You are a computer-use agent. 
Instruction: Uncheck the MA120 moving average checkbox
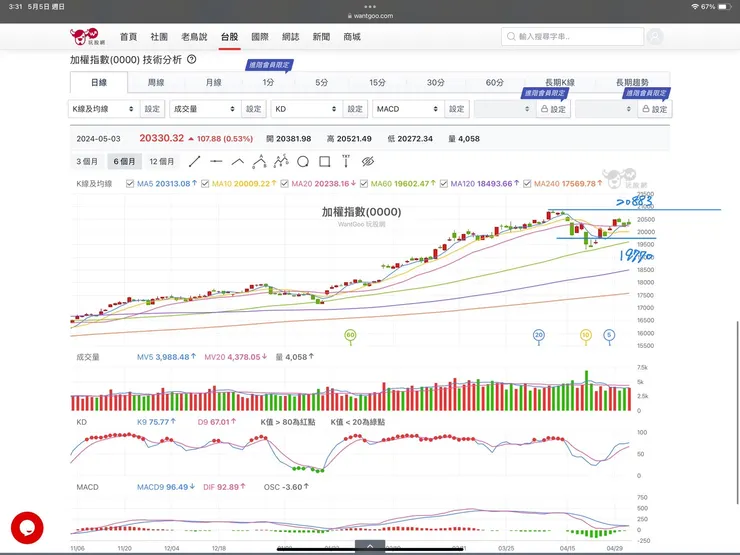pyautogui.click(x=443, y=184)
